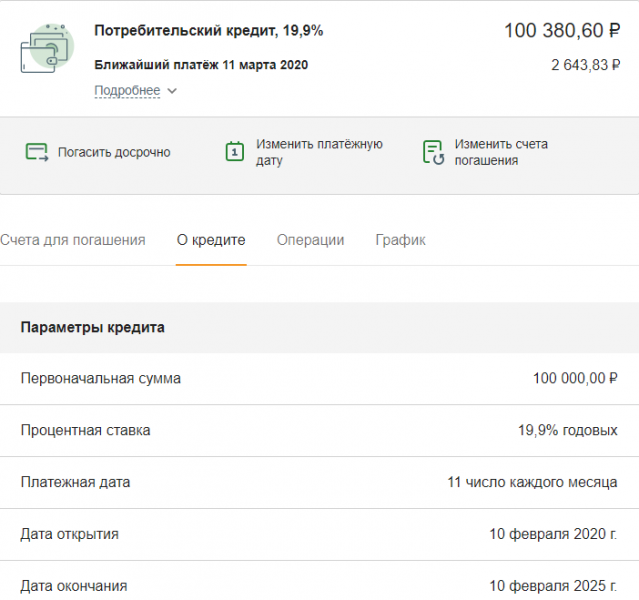The height and width of the screenshot is (600, 639).
Task: Switch to the График tab
Action: pyautogui.click(x=400, y=240)
